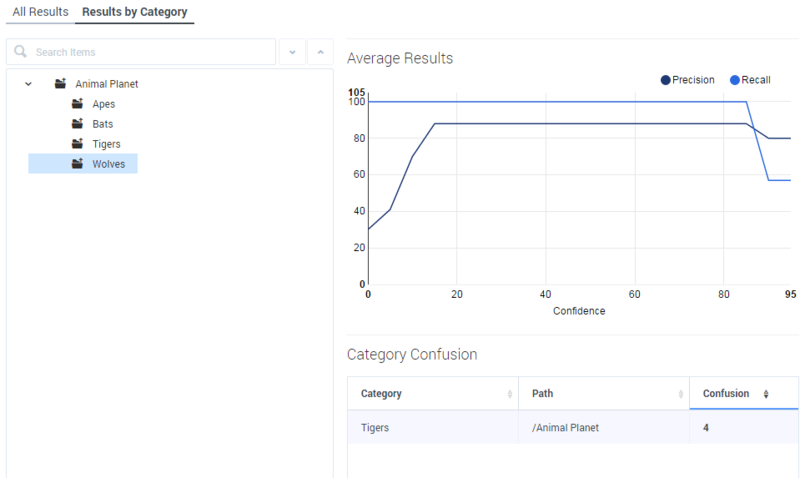Viewport: 800px width, 478px height.
Task: Toggle Recall series in chart legend
Action: (x=750, y=80)
